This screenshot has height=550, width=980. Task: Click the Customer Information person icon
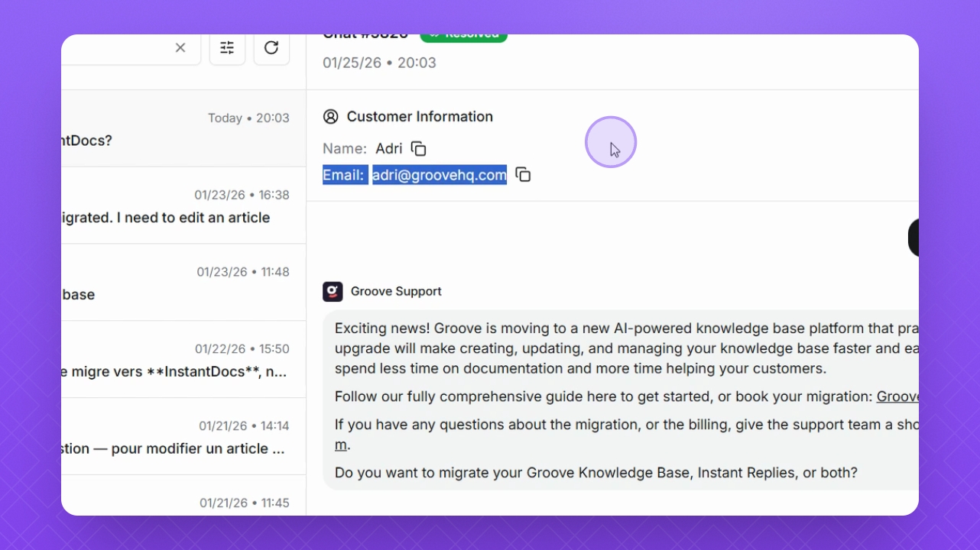tap(330, 117)
